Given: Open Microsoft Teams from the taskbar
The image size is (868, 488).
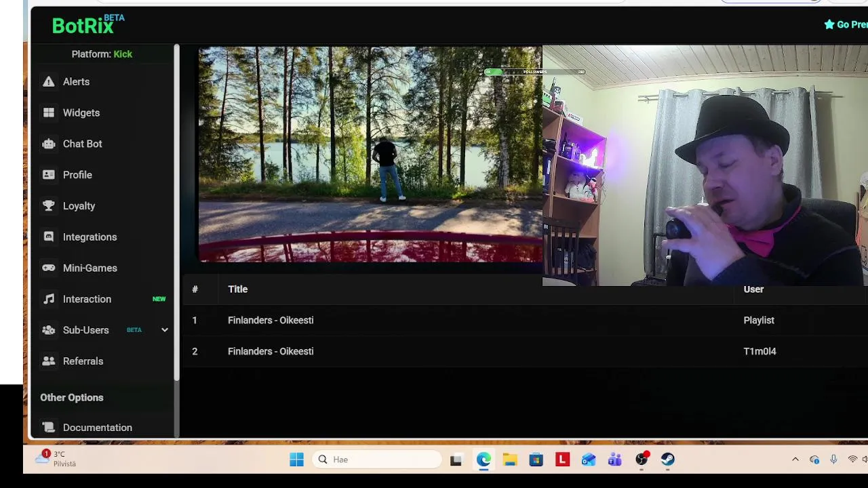Looking at the screenshot, I should pos(615,460).
